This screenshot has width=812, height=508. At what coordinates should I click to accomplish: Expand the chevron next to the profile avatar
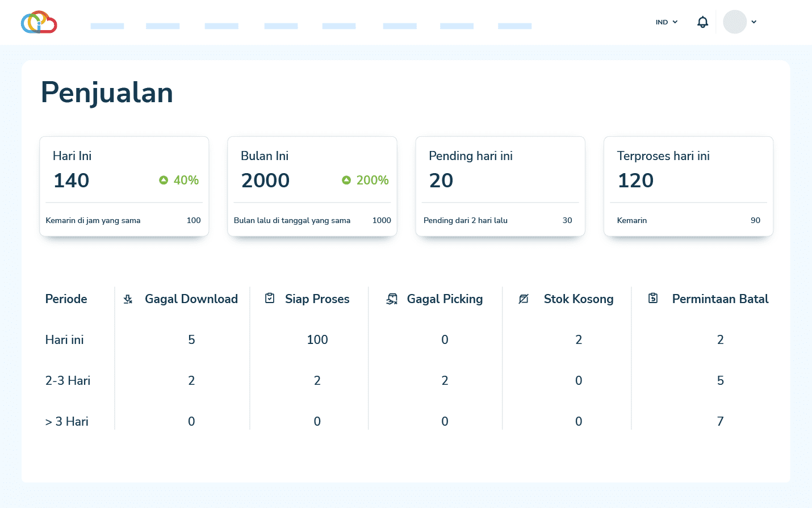[754, 22]
